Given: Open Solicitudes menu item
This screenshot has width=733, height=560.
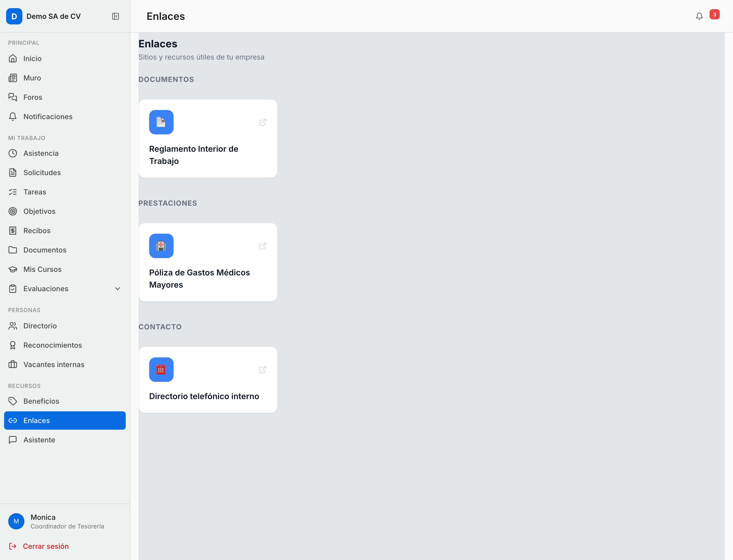Looking at the screenshot, I should click(x=65, y=173).
